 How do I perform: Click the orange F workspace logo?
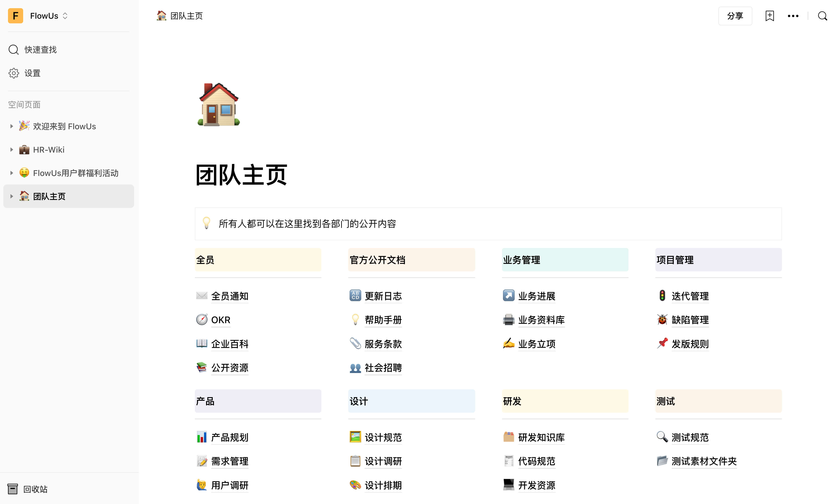pyautogui.click(x=16, y=16)
